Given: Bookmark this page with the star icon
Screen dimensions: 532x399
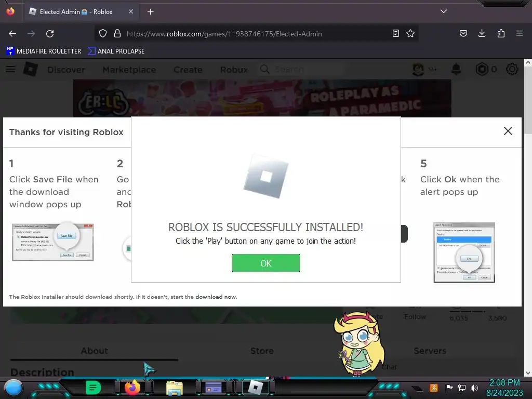Looking at the screenshot, I should 410,34.
